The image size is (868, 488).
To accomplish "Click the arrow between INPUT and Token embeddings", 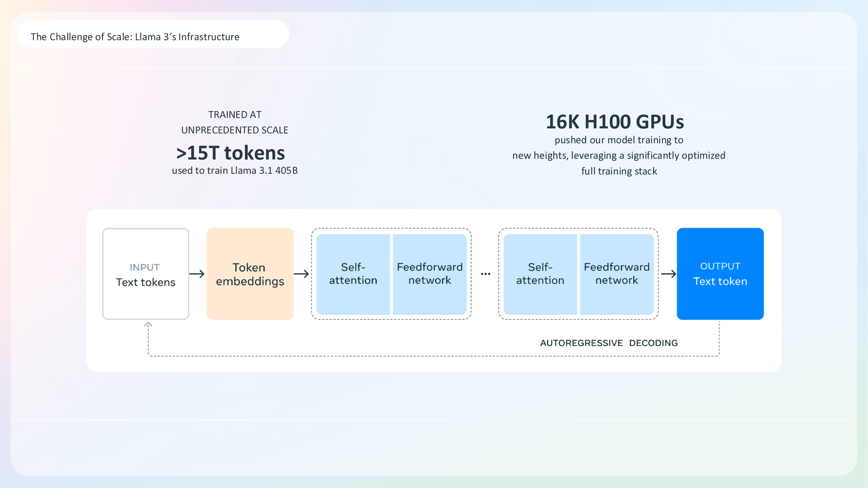I will pyautogui.click(x=197, y=274).
